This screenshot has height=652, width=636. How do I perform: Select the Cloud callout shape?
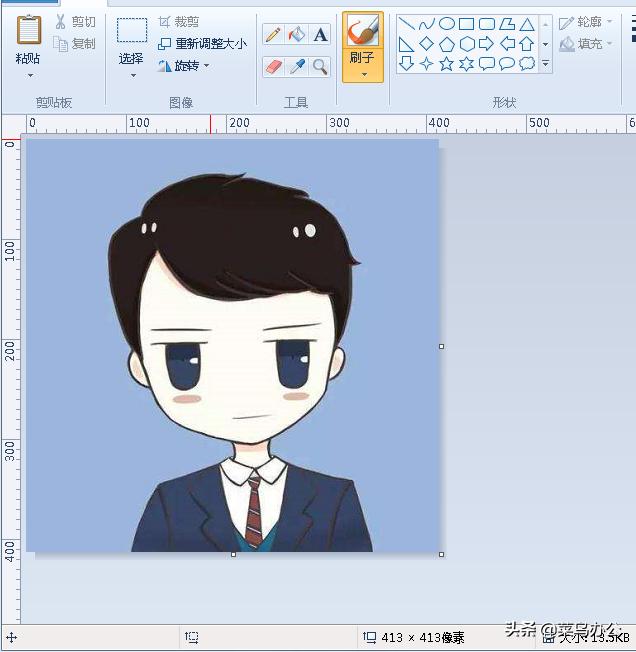pos(527,64)
